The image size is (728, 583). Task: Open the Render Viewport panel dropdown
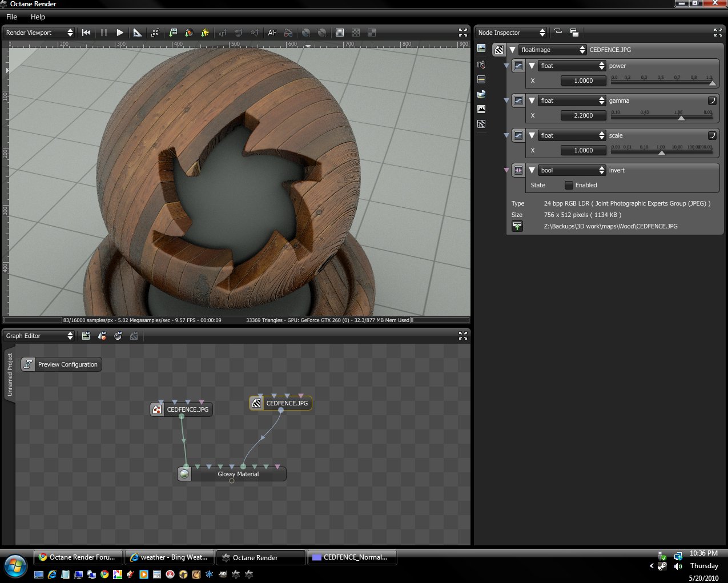click(39, 33)
